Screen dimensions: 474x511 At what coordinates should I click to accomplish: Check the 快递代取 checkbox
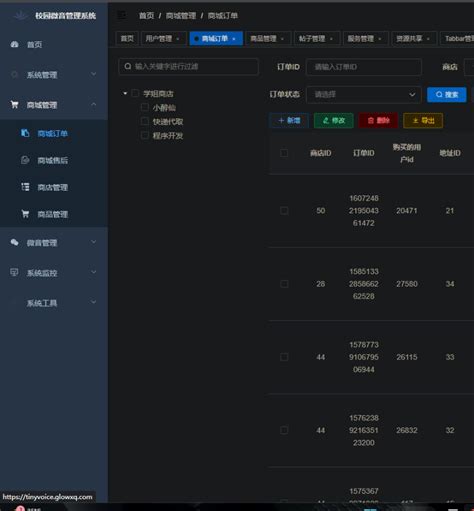pyautogui.click(x=145, y=121)
